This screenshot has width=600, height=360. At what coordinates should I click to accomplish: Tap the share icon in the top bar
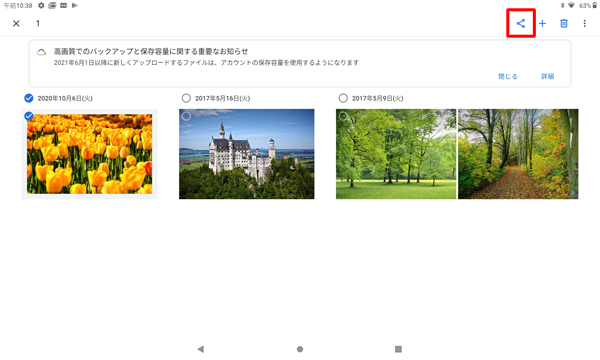click(x=520, y=23)
